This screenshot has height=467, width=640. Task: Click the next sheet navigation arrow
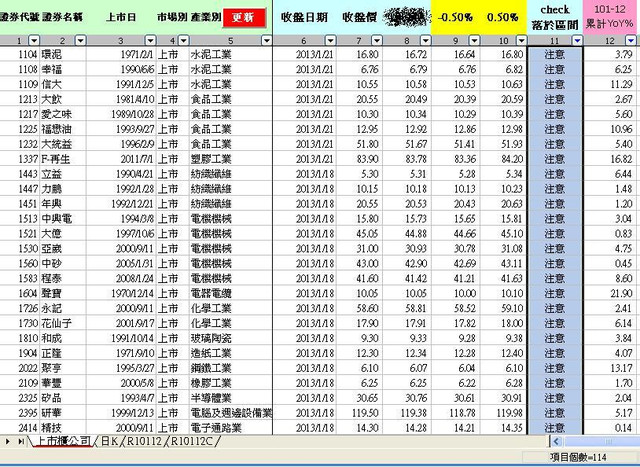click(x=7, y=441)
